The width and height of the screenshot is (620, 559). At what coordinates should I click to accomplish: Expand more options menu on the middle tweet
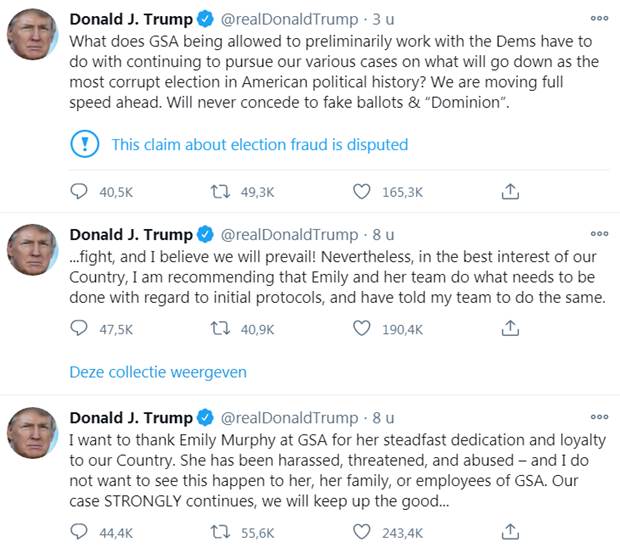click(599, 235)
